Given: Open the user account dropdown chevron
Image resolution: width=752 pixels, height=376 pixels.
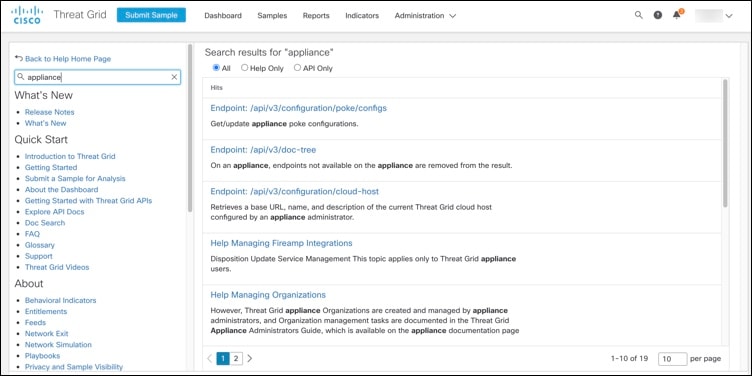Looking at the screenshot, I should (x=729, y=16).
